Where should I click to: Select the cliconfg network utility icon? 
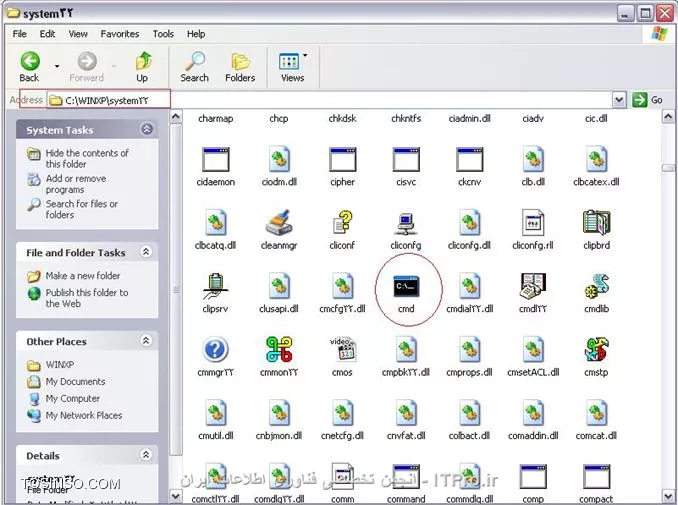pos(406,223)
